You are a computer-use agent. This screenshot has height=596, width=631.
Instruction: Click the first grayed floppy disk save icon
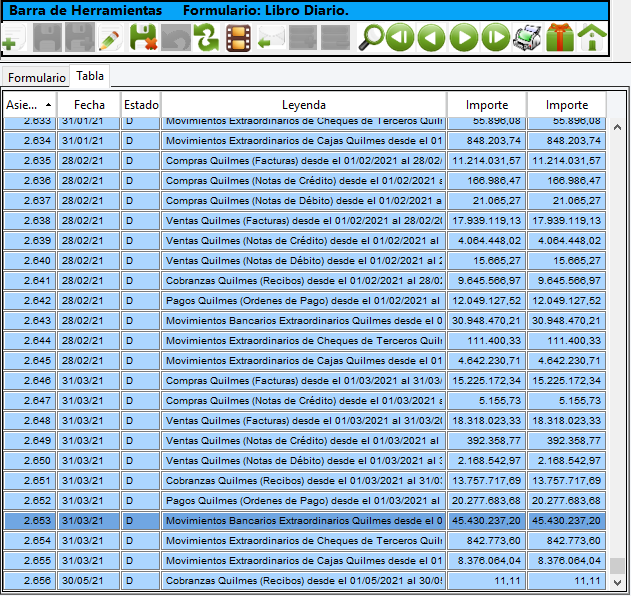[x=47, y=38]
